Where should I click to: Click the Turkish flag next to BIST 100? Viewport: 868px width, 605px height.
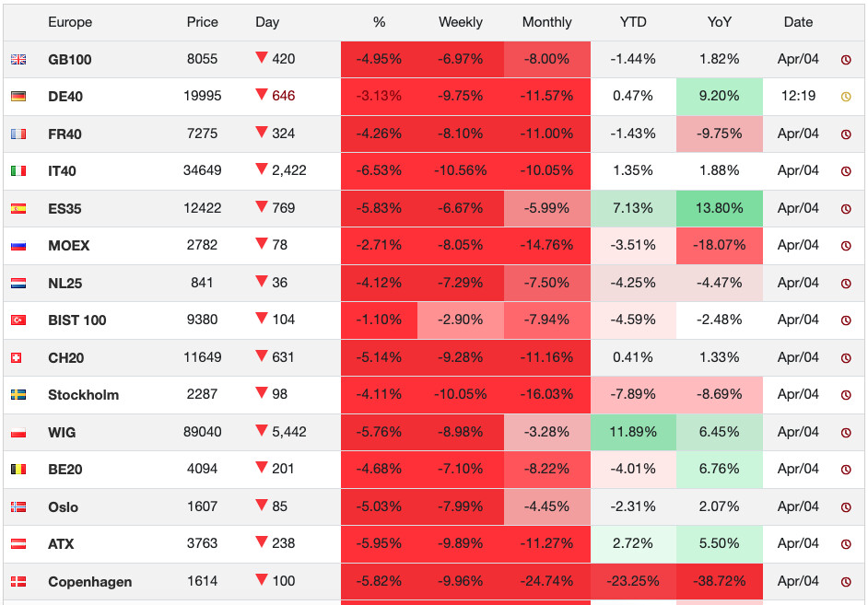coord(18,320)
